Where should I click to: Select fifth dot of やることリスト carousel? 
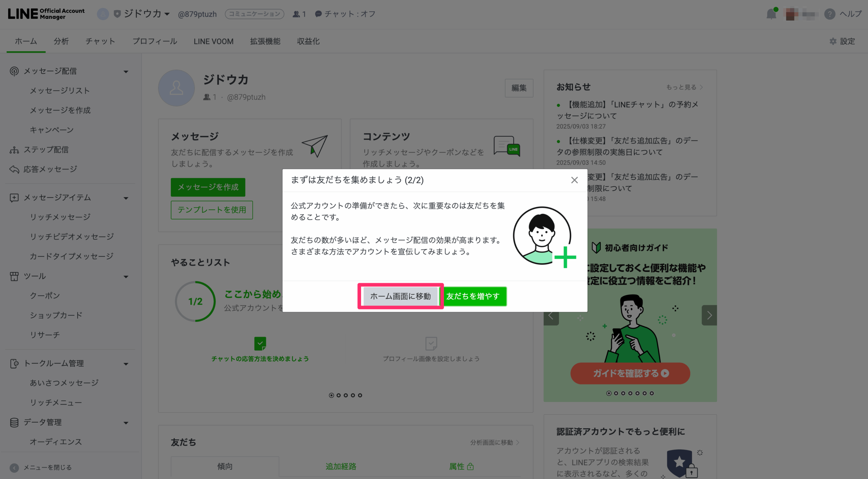point(360,395)
